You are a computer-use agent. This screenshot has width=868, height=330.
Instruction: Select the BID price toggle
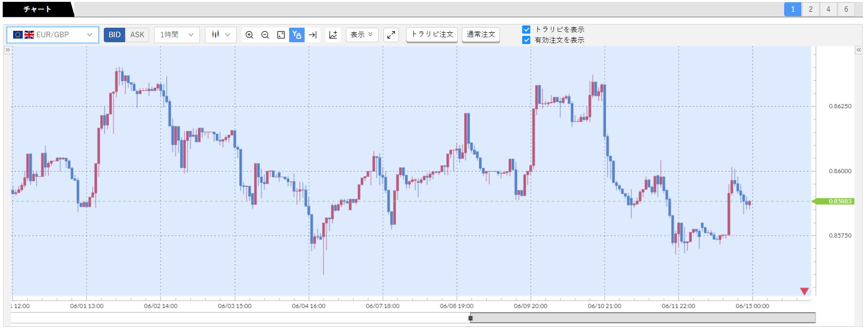(x=115, y=35)
